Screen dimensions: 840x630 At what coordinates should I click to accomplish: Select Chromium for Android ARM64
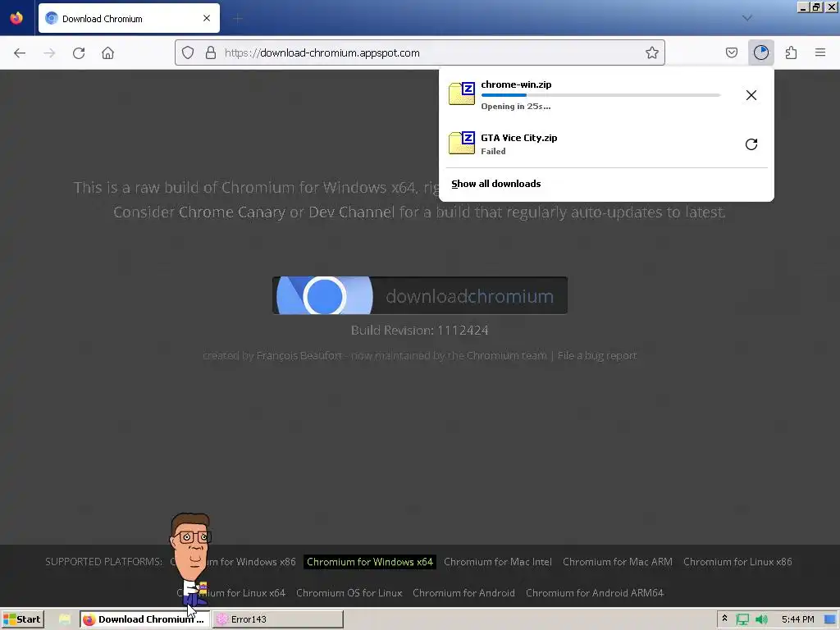[x=595, y=593]
